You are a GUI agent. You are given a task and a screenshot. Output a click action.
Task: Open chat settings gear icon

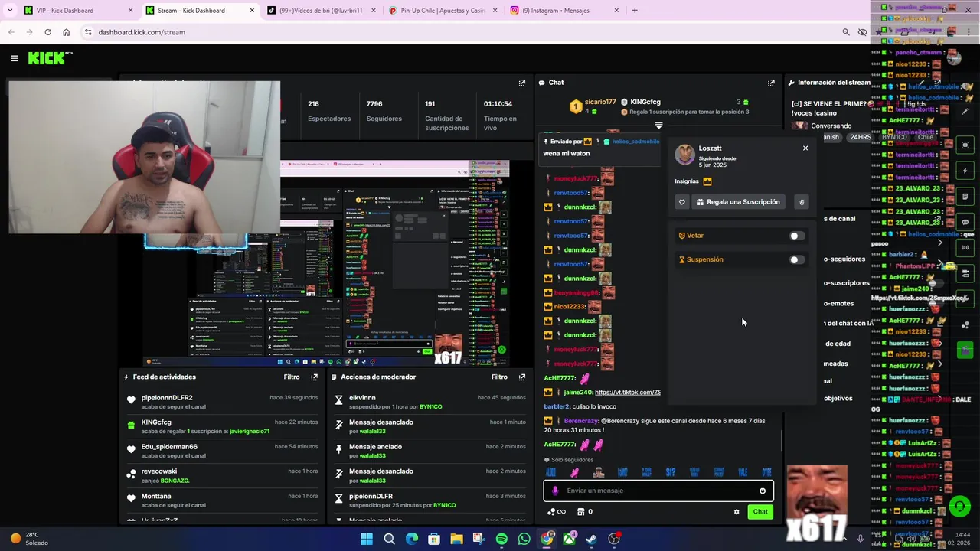pos(737,512)
